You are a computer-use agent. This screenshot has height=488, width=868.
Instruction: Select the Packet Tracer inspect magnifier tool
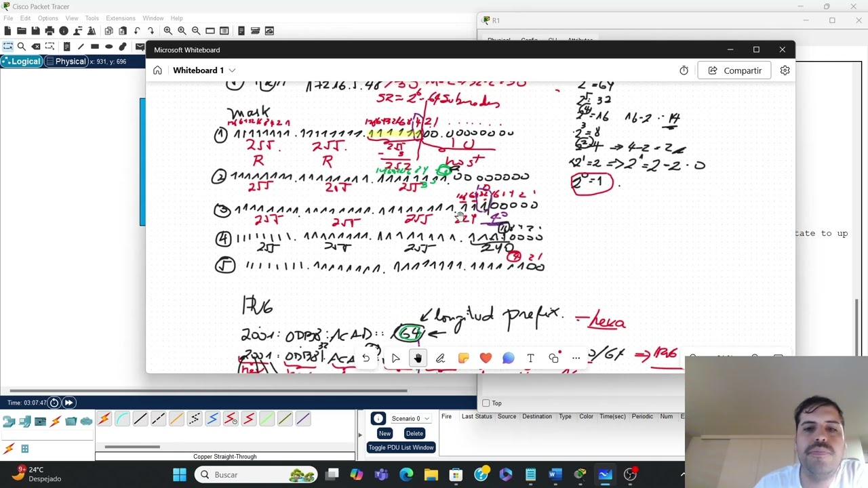pos(22,46)
